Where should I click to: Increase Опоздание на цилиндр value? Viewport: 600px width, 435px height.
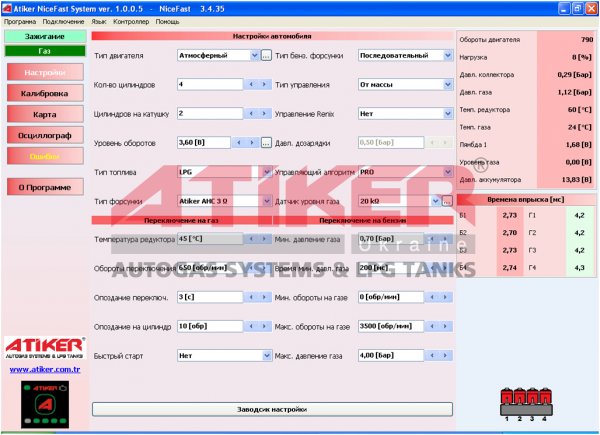click(x=264, y=326)
